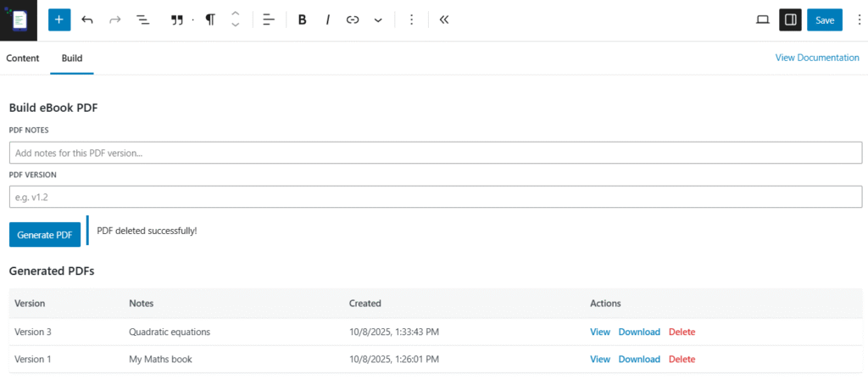The image size is (868, 391).
Task: Open the View Documentation link
Action: 817,58
